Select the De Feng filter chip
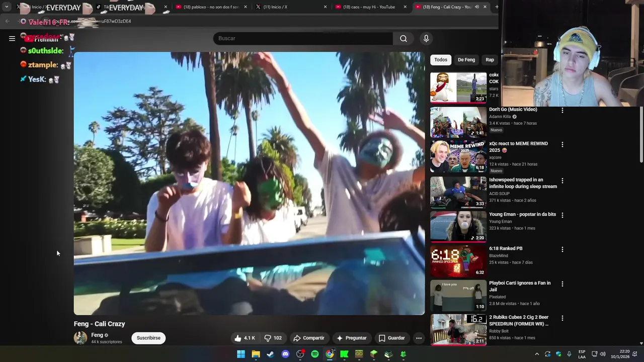This screenshot has width=644, height=362. (466, 60)
